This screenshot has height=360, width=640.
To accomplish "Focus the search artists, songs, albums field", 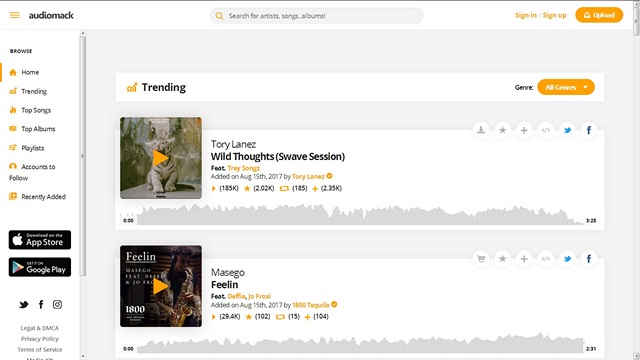I will (316, 16).
